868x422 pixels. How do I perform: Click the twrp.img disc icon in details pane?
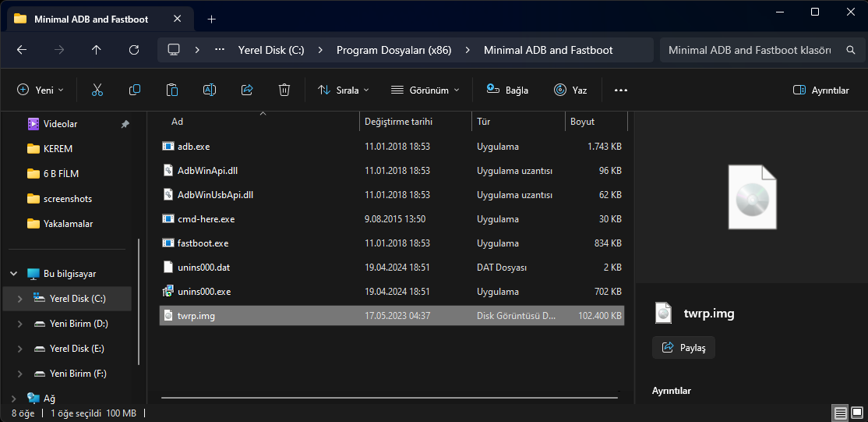663,314
